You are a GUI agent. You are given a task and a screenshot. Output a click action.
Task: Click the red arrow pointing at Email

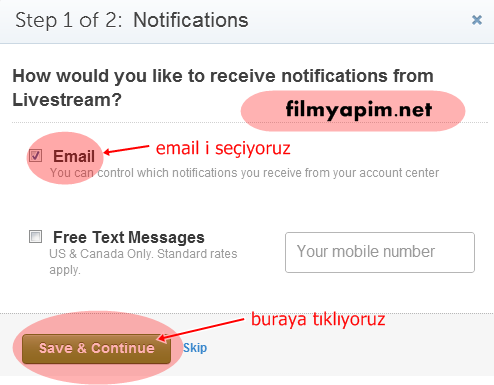pos(126,149)
